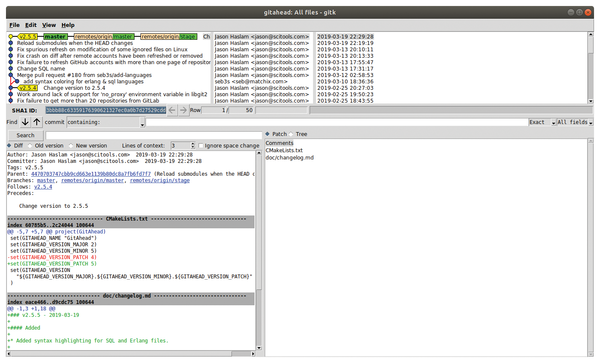600x363 pixels.
Task: Click the yellow v2.5.4 tag label
Action: 28,88
